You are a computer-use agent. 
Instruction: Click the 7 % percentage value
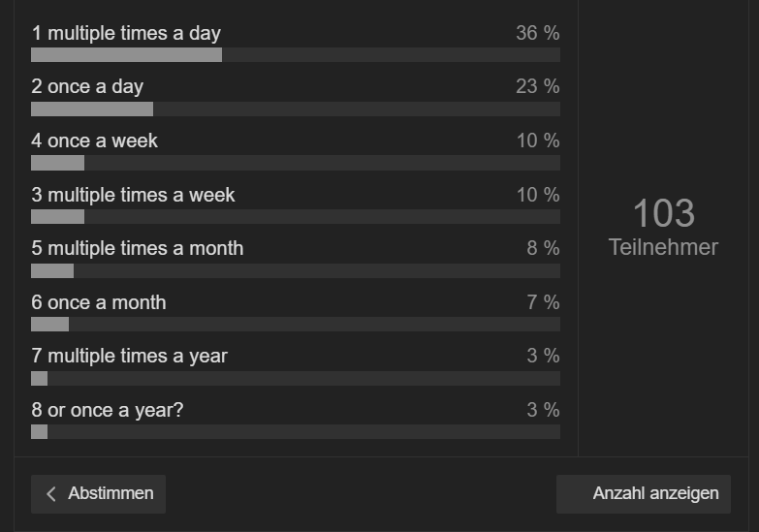tap(543, 302)
